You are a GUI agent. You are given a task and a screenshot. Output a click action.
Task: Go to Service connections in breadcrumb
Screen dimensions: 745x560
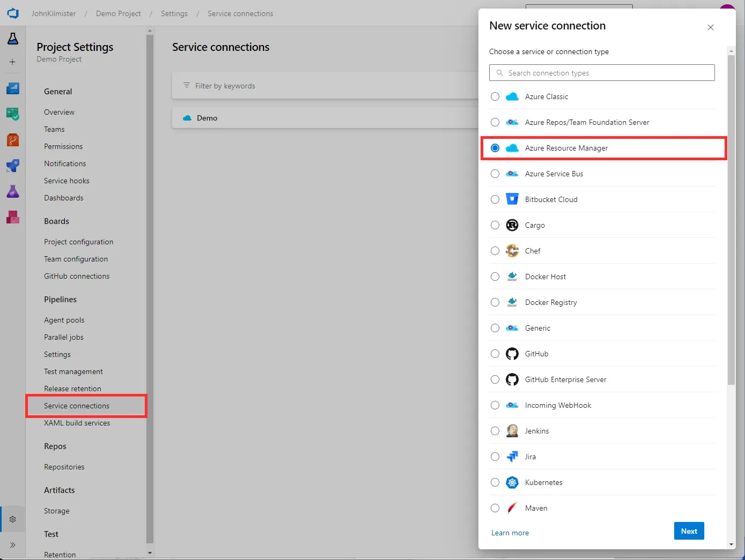coord(240,13)
